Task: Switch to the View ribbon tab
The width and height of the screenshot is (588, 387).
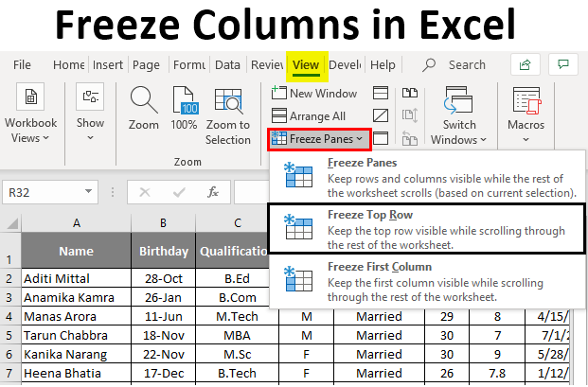Action: coord(306,65)
